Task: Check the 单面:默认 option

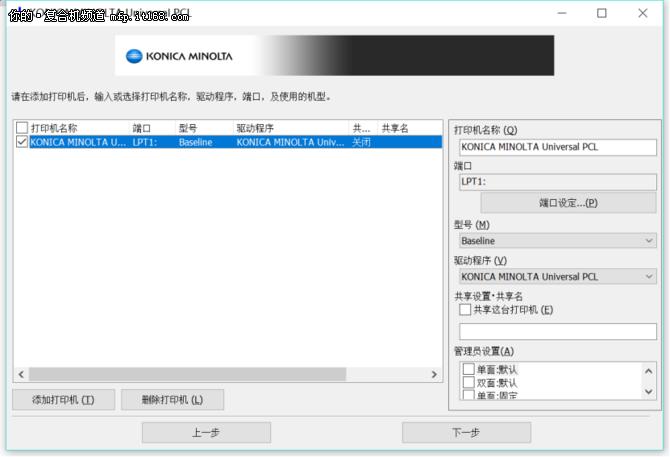Action: pyautogui.click(x=469, y=369)
